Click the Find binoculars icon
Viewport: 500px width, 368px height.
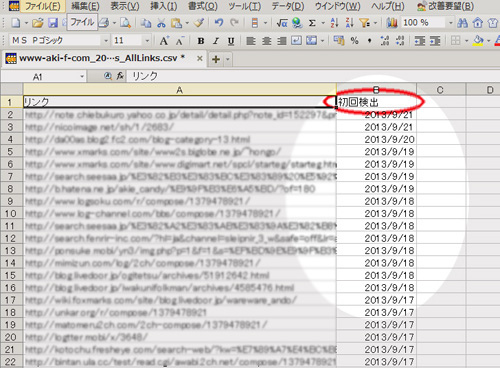click(463, 23)
